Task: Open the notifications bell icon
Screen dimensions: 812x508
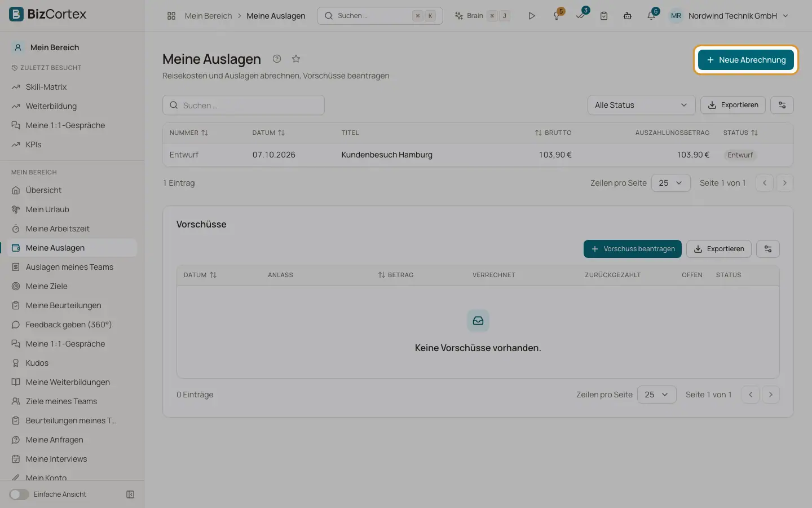Action: tap(651, 16)
